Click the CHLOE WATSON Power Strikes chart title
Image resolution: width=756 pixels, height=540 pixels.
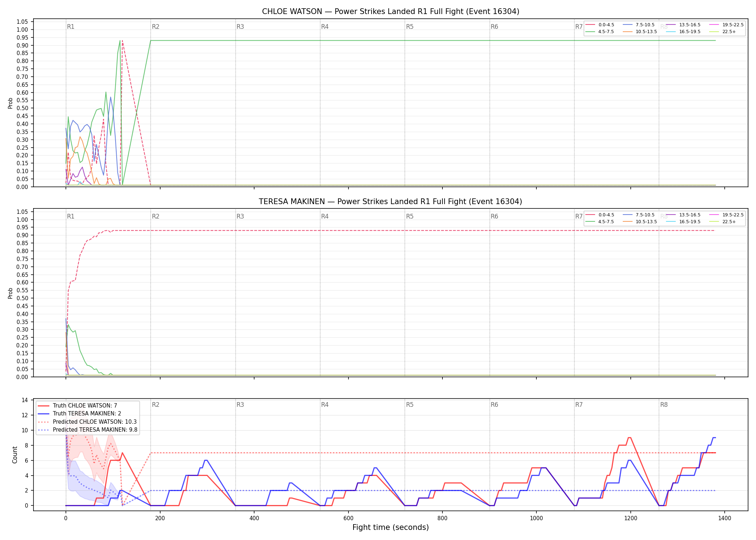pos(391,12)
